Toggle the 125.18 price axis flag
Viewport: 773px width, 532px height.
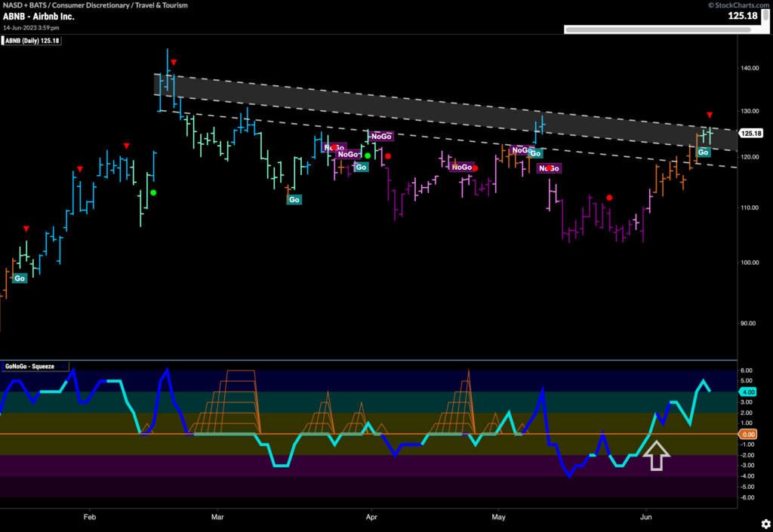pyautogui.click(x=752, y=132)
